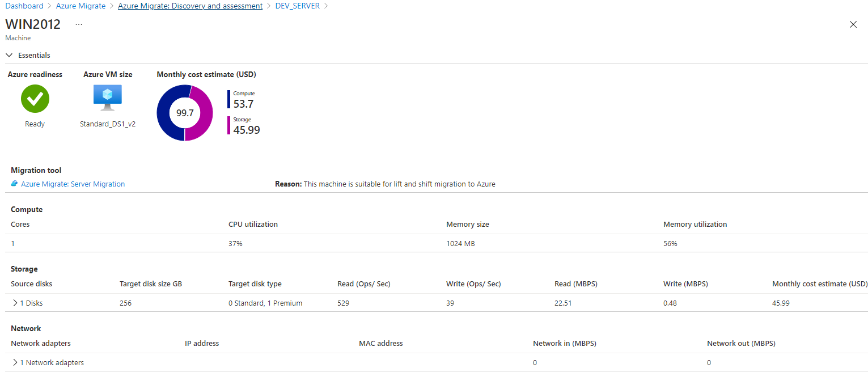
Task: Click the monthly cost donut chart
Action: (185, 113)
